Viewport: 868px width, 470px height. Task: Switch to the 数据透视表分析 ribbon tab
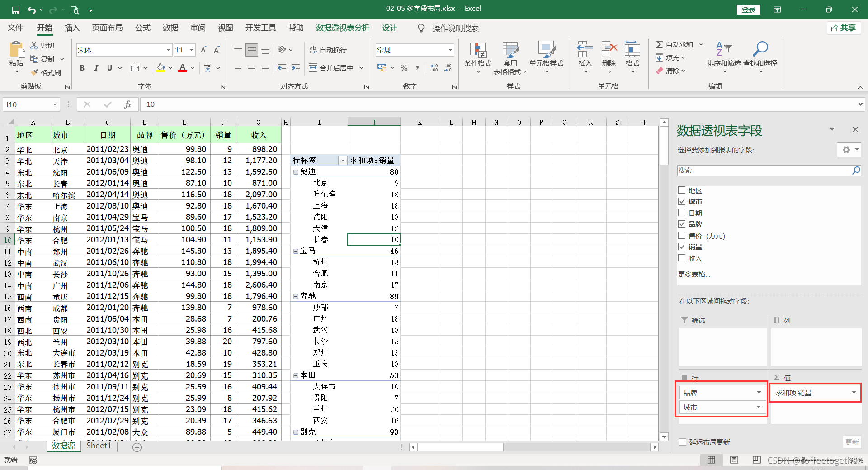pos(343,28)
